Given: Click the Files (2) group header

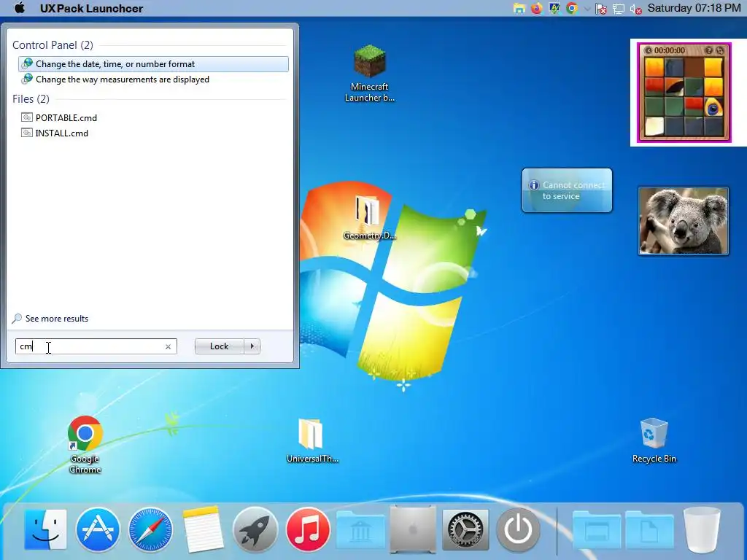Looking at the screenshot, I should click(31, 98).
